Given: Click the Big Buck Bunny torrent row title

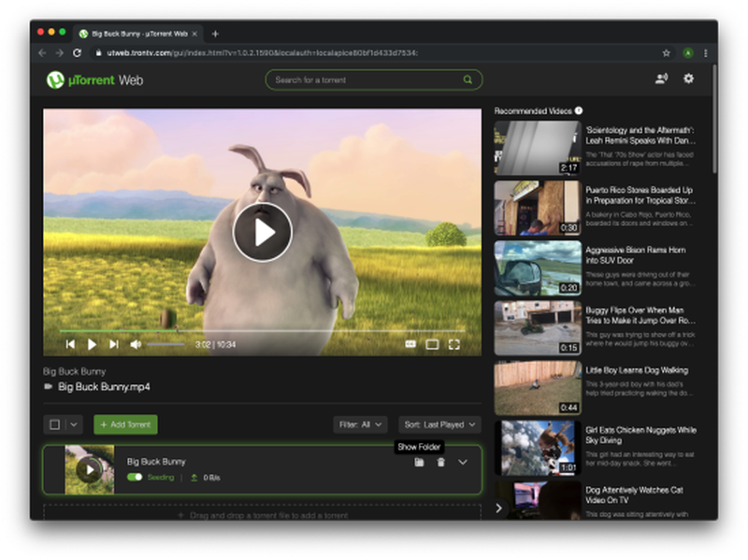Looking at the screenshot, I should tap(156, 461).
